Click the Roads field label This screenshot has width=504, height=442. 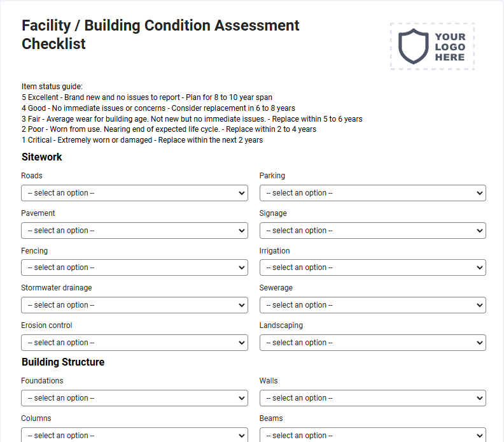pyautogui.click(x=32, y=176)
